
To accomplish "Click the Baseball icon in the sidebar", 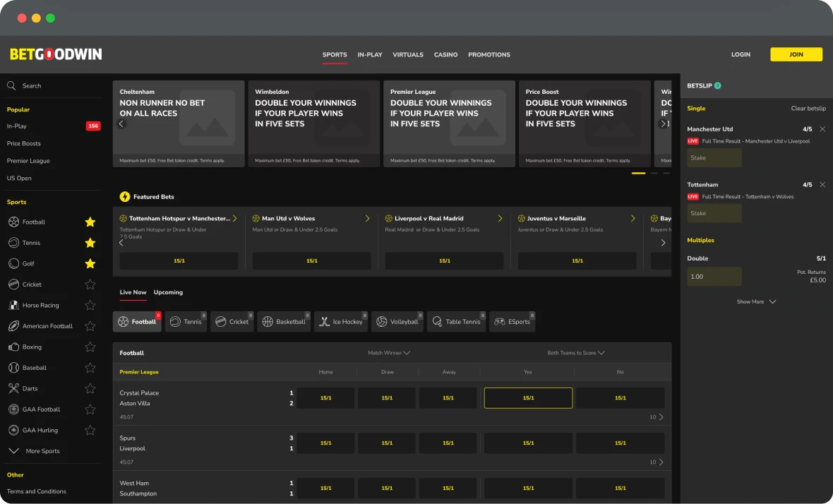I will point(14,368).
